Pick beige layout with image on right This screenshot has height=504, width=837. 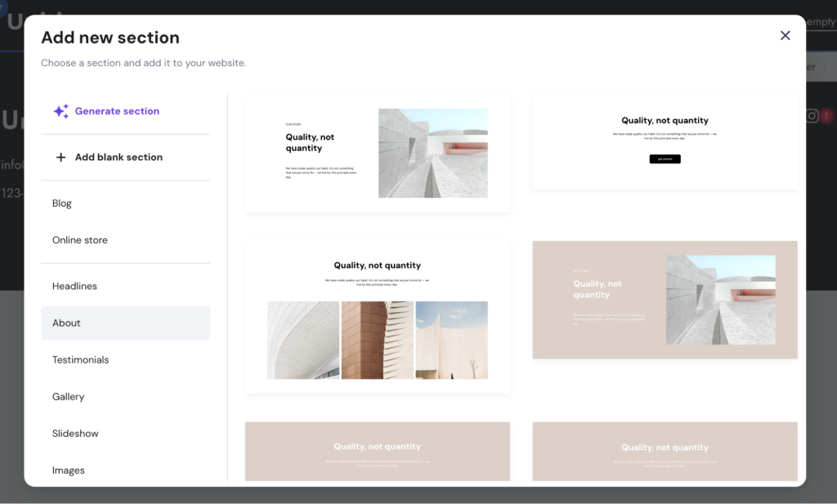[665, 300]
